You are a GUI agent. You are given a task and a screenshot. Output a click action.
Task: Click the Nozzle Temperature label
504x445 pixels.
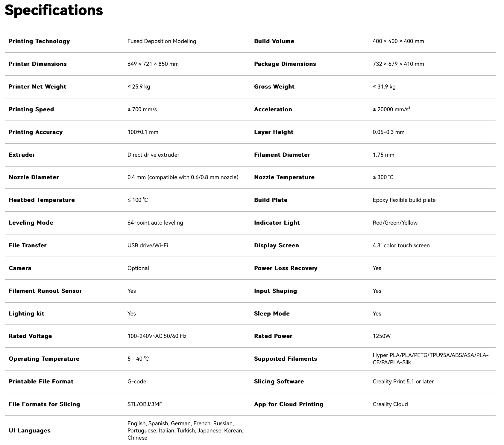[x=284, y=177]
